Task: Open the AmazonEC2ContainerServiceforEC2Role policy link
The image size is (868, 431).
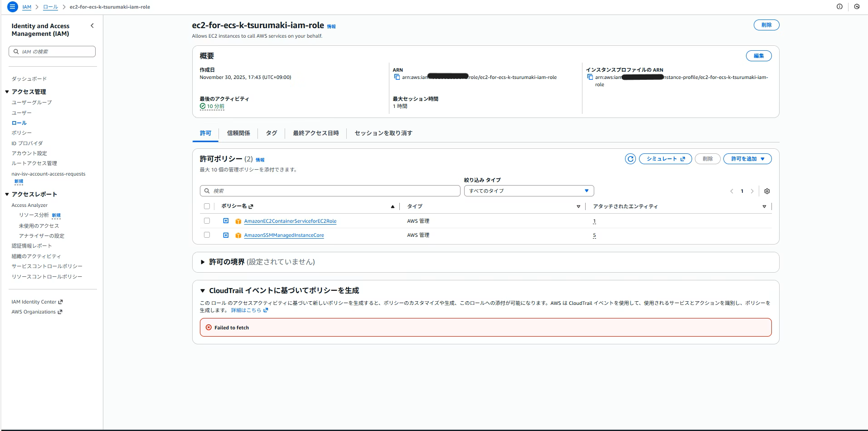Action: (x=290, y=221)
